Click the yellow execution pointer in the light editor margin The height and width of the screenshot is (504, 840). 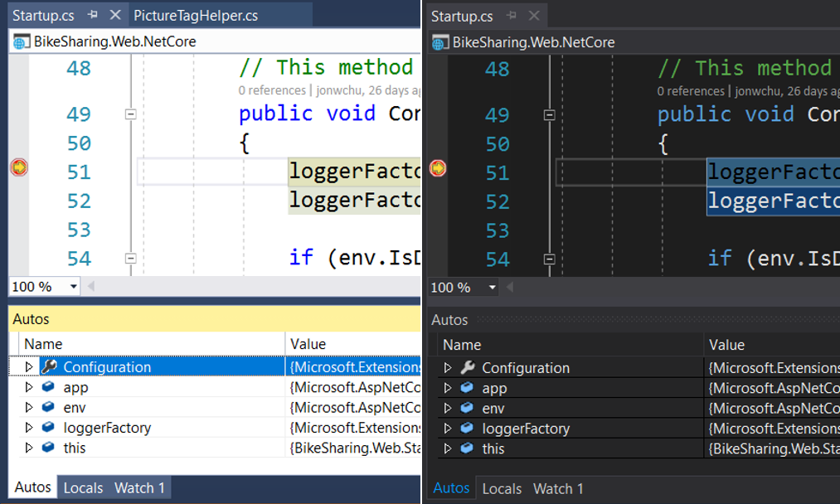tap(18, 167)
